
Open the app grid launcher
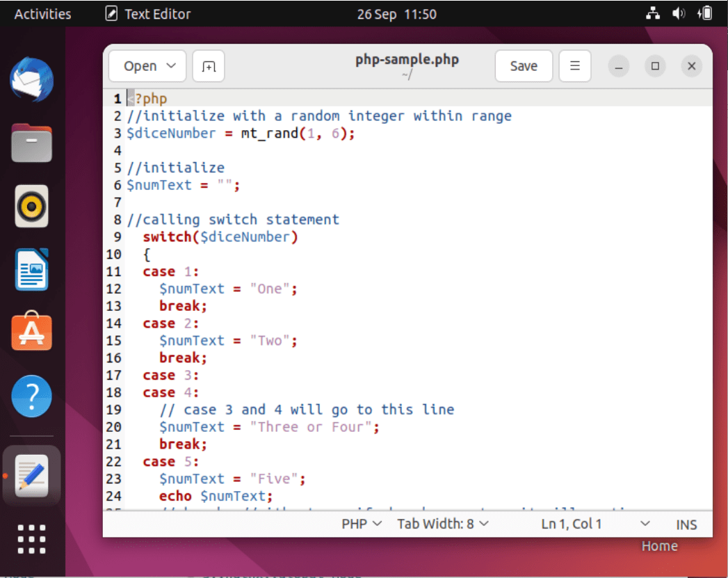pos(31,539)
